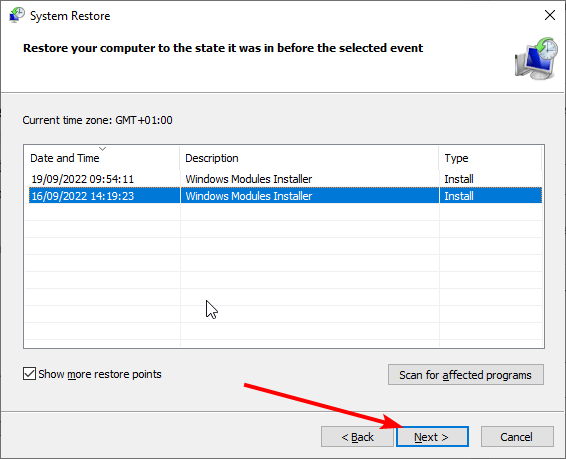Click the Restore your computer heading text
Viewport: 566px width, 459px height.
[x=223, y=48]
